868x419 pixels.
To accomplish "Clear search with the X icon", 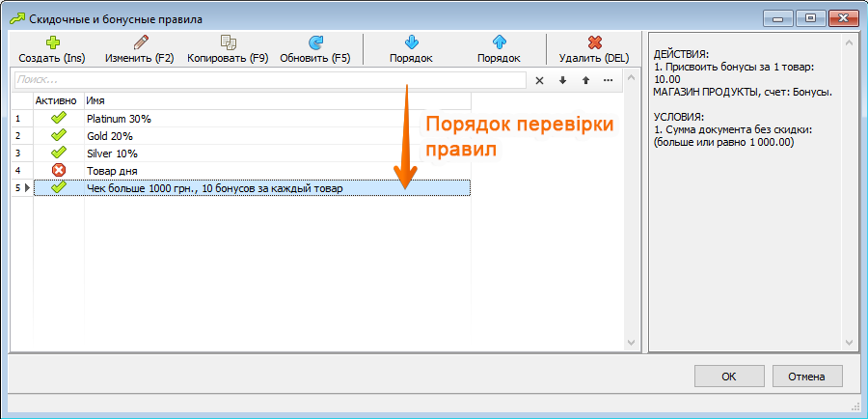I will click(539, 80).
